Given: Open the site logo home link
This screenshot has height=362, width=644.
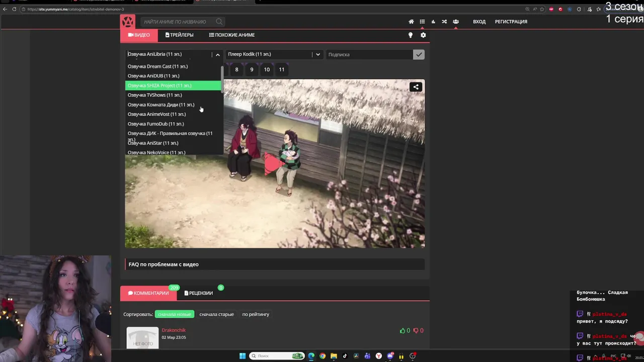Looking at the screenshot, I should (x=128, y=22).
